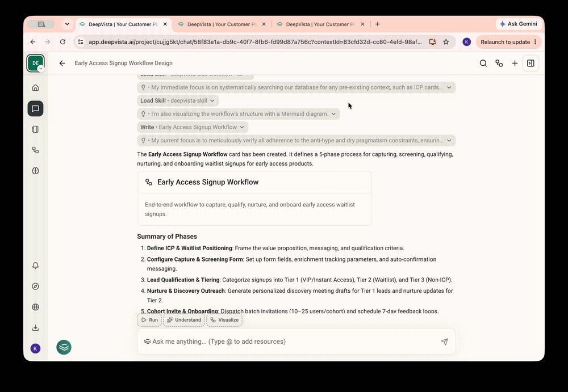Expand the anti-hype constraints thought row
568x392 pixels.
click(296, 141)
